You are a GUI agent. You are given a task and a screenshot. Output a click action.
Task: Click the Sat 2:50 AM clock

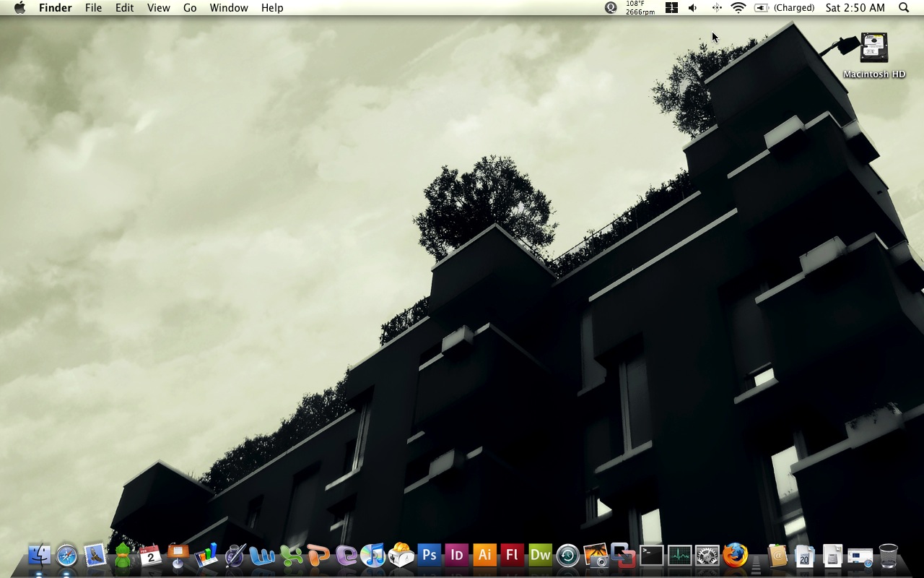(855, 8)
